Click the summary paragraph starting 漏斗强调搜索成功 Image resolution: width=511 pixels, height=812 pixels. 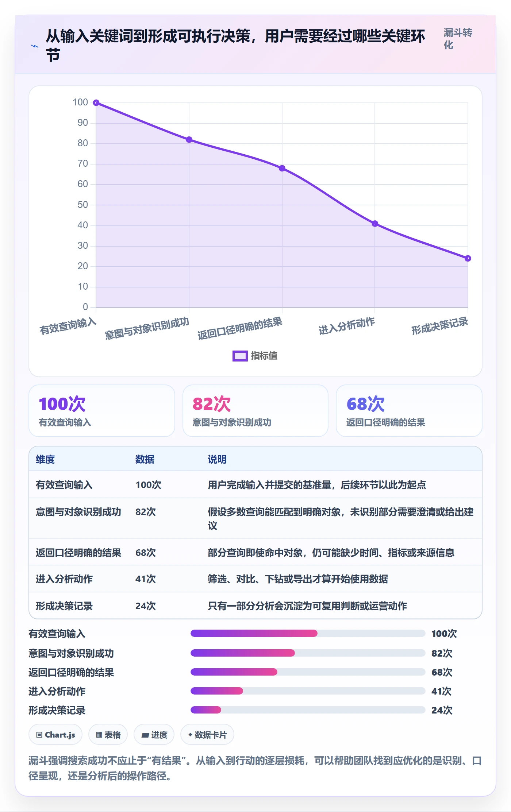pyautogui.click(x=255, y=768)
